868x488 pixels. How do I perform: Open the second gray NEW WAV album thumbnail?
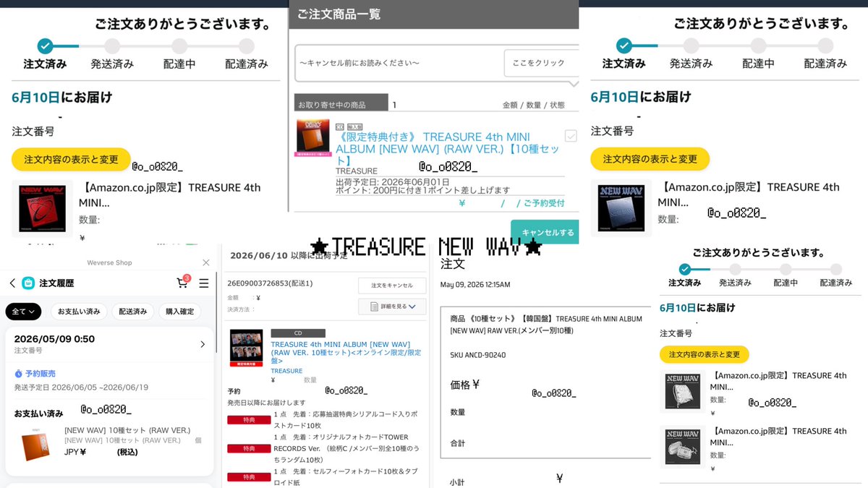click(x=682, y=447)
